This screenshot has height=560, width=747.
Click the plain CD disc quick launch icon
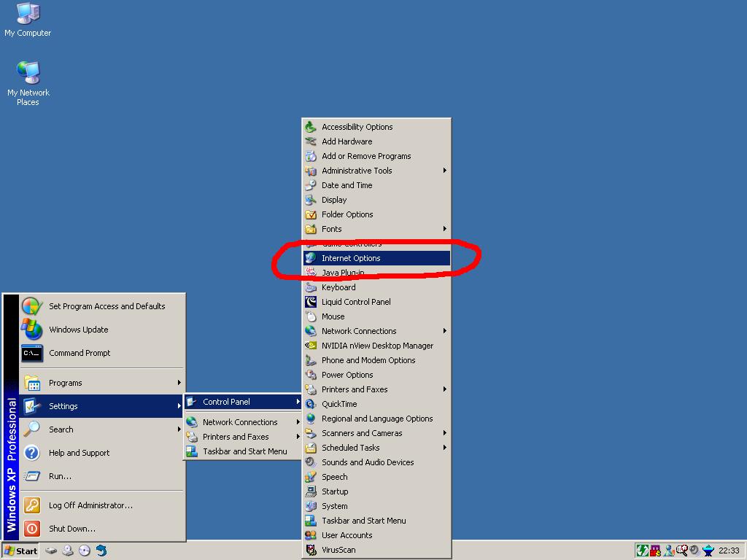[x=85, y=551]
